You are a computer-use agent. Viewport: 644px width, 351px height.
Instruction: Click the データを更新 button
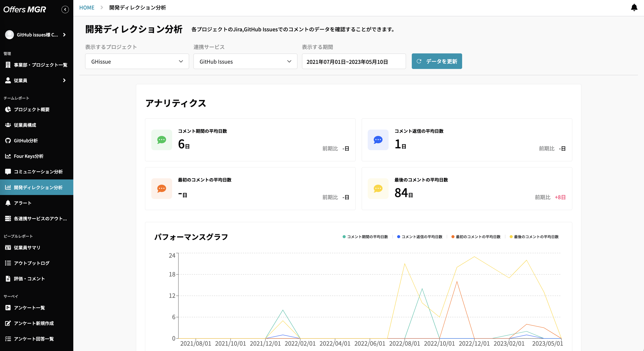pos(437,61)
